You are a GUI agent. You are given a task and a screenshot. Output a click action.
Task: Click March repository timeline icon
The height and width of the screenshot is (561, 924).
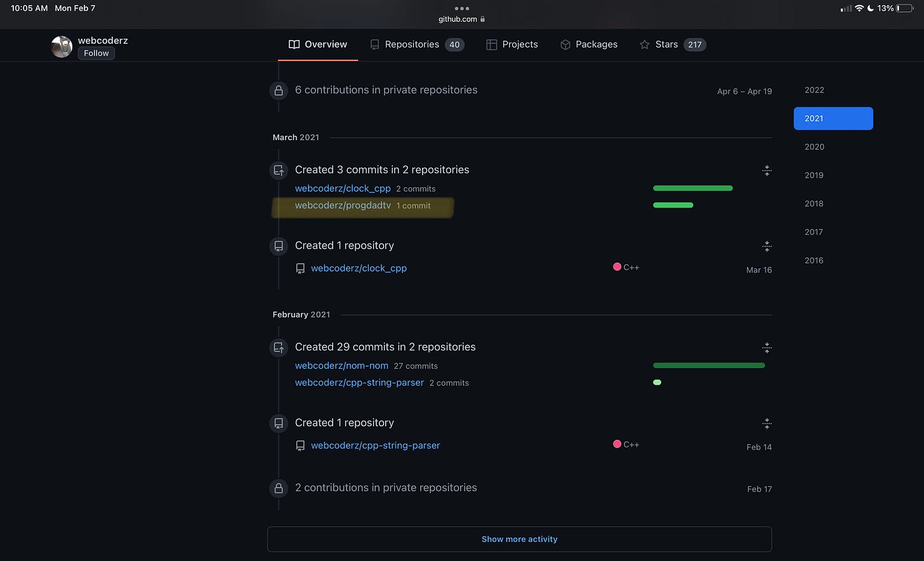[279, 246]
